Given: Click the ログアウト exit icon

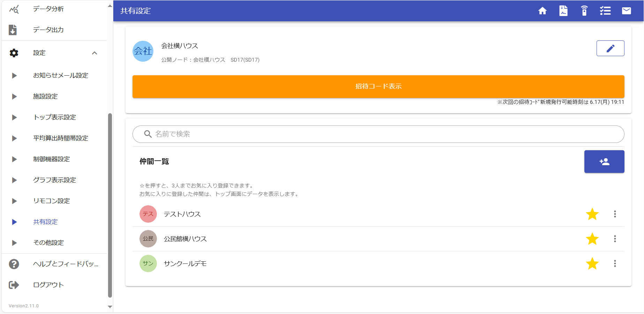Looking at the screenshot, I should coord(14,285).
